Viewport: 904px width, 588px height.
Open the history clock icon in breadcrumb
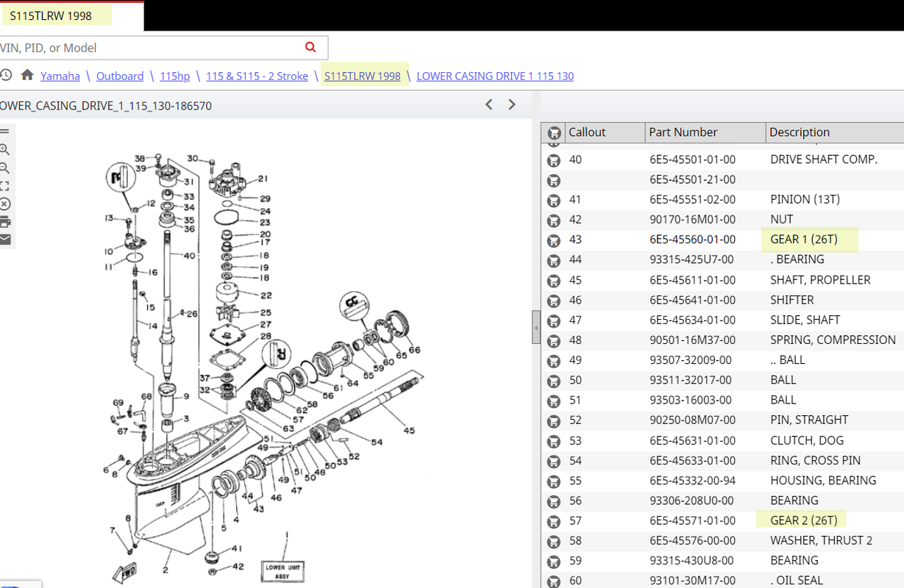[6, 75]
